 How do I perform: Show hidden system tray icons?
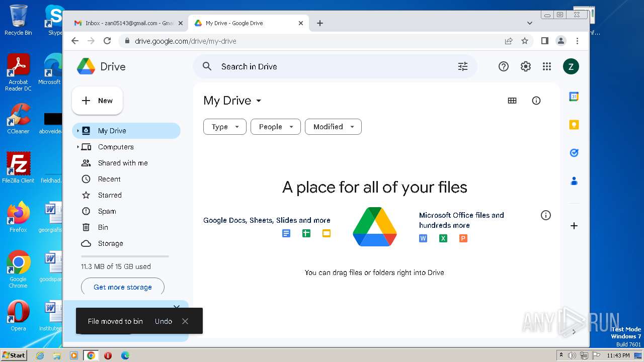point(561,355)
